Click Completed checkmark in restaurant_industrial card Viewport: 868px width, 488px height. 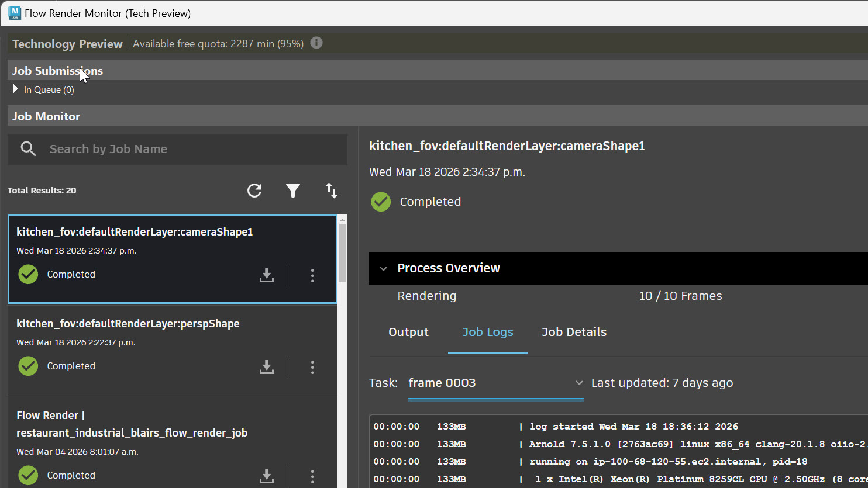tap(28, 475)
